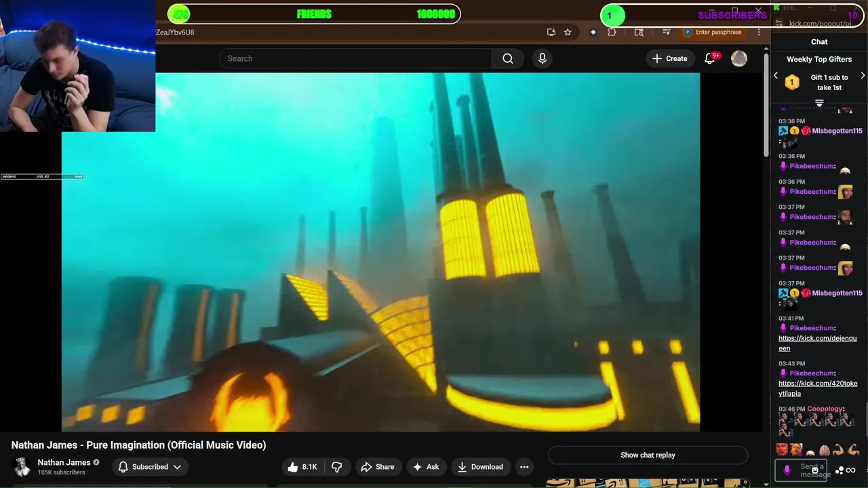Click the "Weekly Top Gifters" heading
This screenshot has height=488, width=868.
click(x=819, y=59)
